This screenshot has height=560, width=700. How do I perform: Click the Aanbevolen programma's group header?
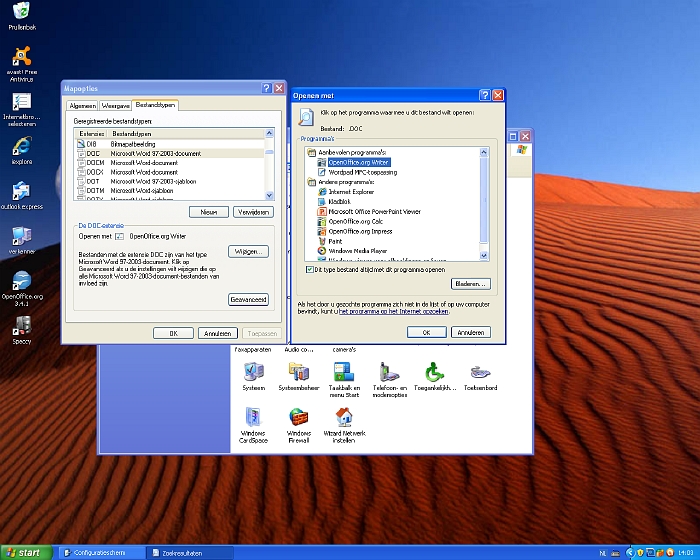[352, 152]
